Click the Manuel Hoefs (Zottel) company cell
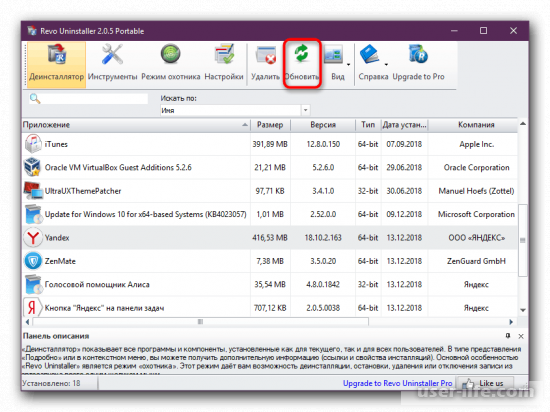The height and width of the screenshot is (412, 550). coord(476,191)
